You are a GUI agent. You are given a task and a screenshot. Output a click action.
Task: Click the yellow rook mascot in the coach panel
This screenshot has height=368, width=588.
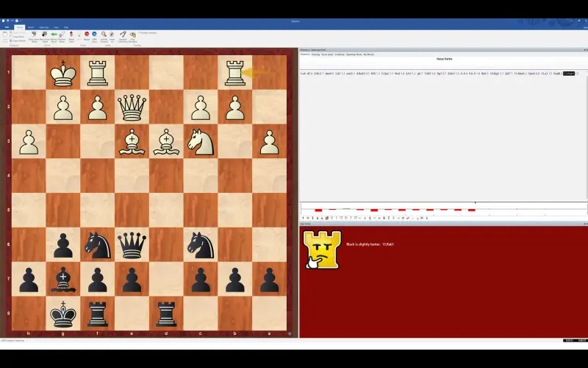click(x=322, y=249)
